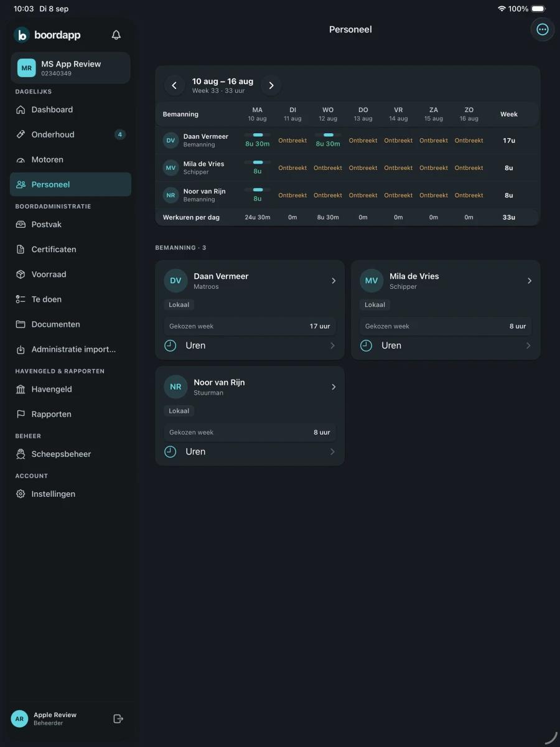Click the Voorraad box icon
The height and width of the screenshot is (747, 560).
click(x=21, y=275)
